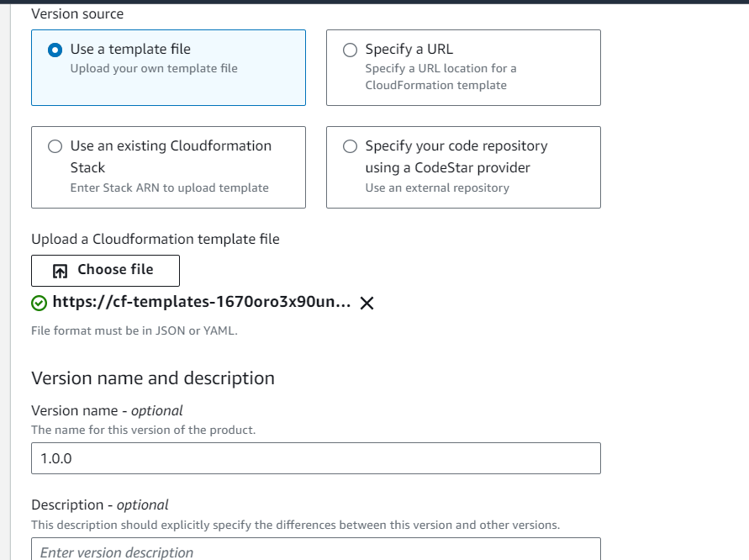Screen dimensions: 749x560
Task: Click inside the Version name field
Action: click(315, 458)
